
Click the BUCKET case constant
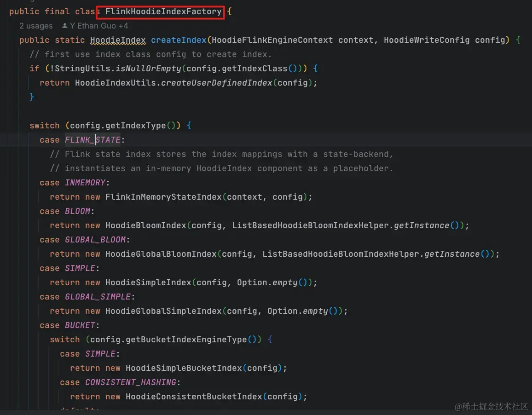(x=80, y=325)
